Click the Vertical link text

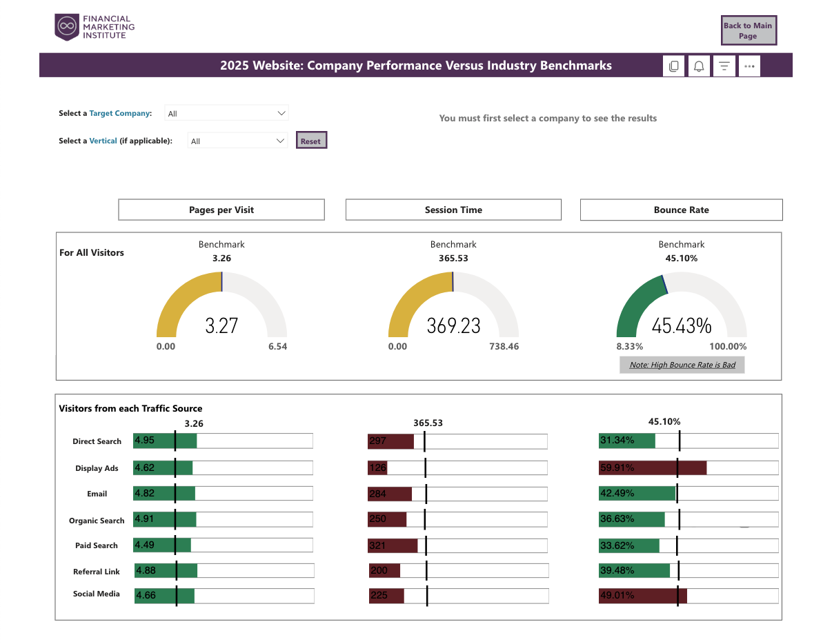click(x=103, y=141)
